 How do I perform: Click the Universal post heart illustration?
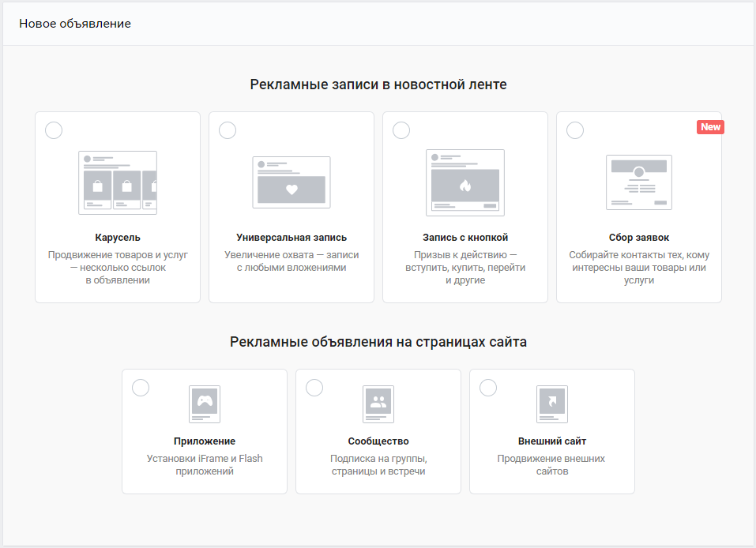click(x=291, y=182)
